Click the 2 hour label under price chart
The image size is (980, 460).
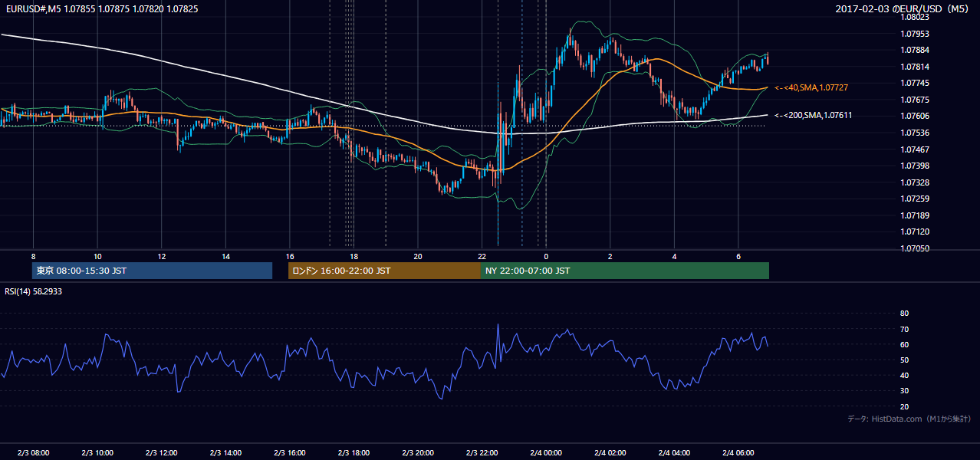pyautogui.click(x=610, y=256)
